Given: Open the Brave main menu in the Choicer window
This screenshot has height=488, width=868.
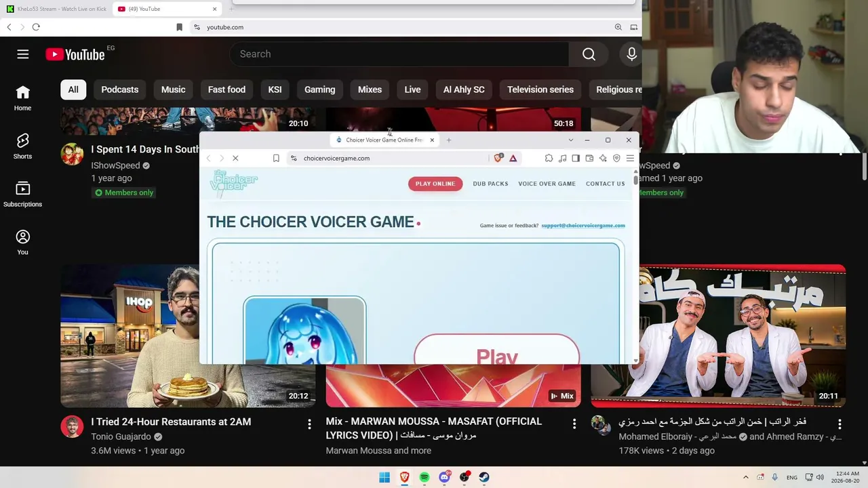Looking at the screenshot, I should pos(630,158).
